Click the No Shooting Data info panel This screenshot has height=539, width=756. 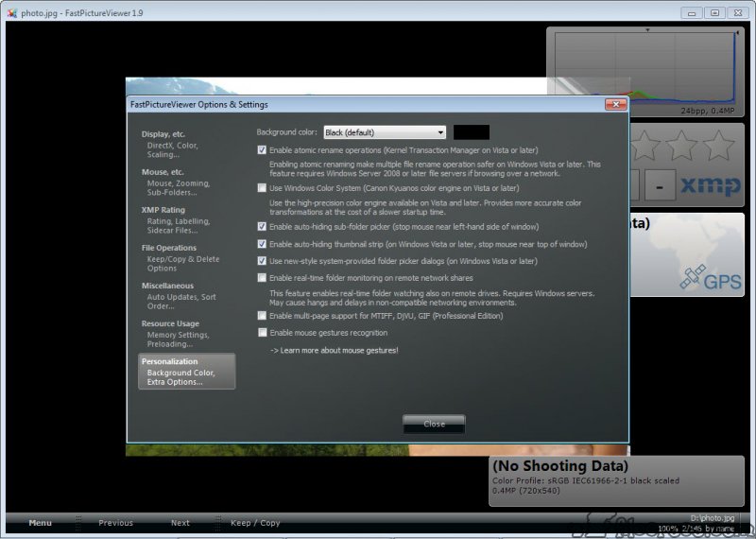[x=616, y=481]
